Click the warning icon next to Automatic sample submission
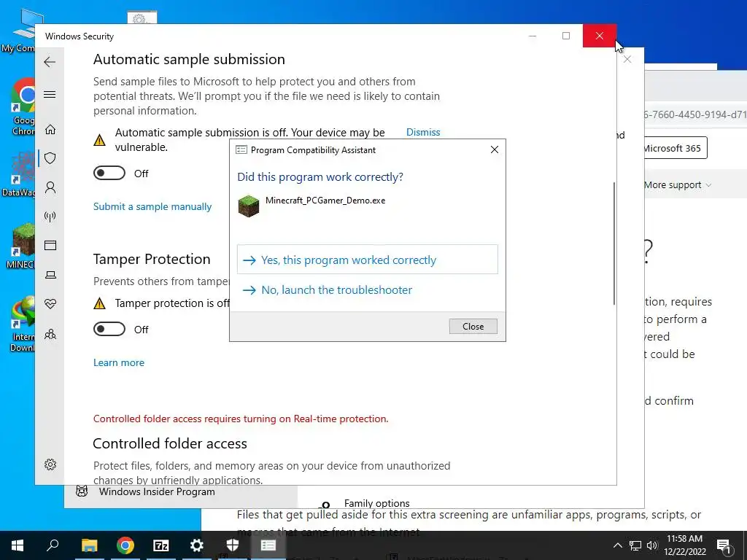 tap(99, 140)
